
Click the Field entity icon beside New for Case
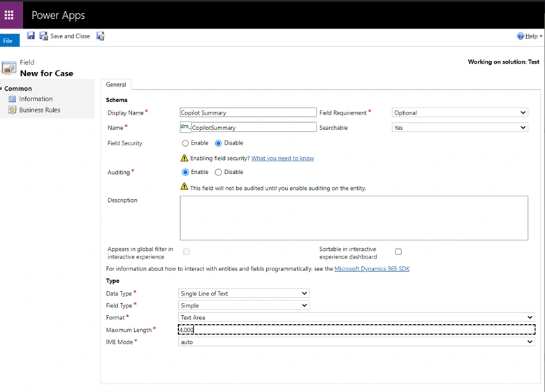pos(9,68)
